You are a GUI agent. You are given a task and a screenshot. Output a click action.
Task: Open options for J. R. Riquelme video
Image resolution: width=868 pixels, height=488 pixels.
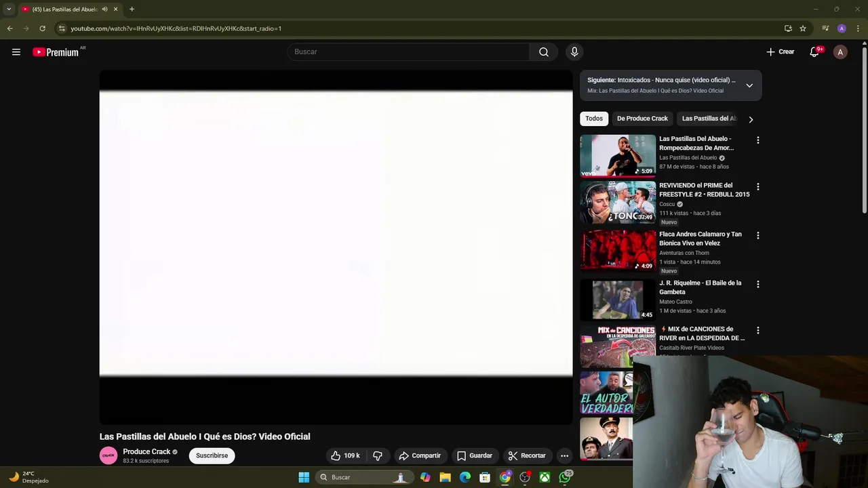758,284
